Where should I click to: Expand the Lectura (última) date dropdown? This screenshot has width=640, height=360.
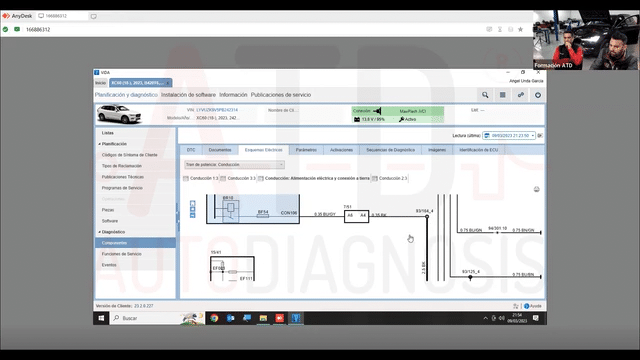[509, 136]
